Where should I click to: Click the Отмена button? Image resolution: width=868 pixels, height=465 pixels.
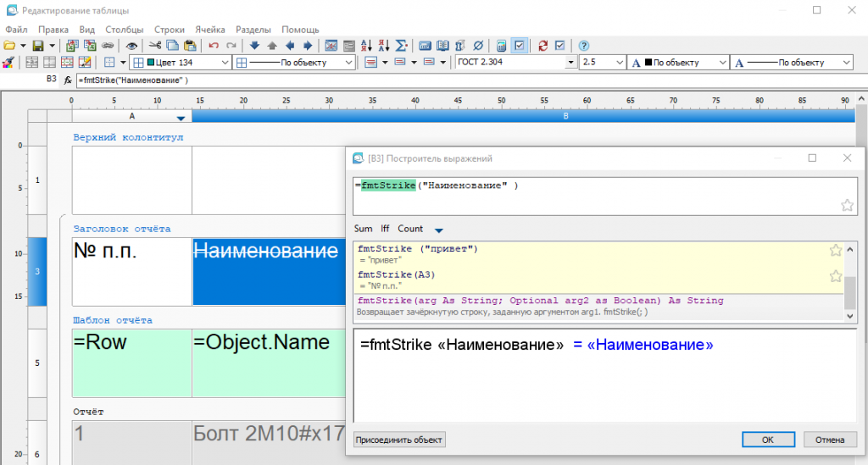[x=830, y=440]
